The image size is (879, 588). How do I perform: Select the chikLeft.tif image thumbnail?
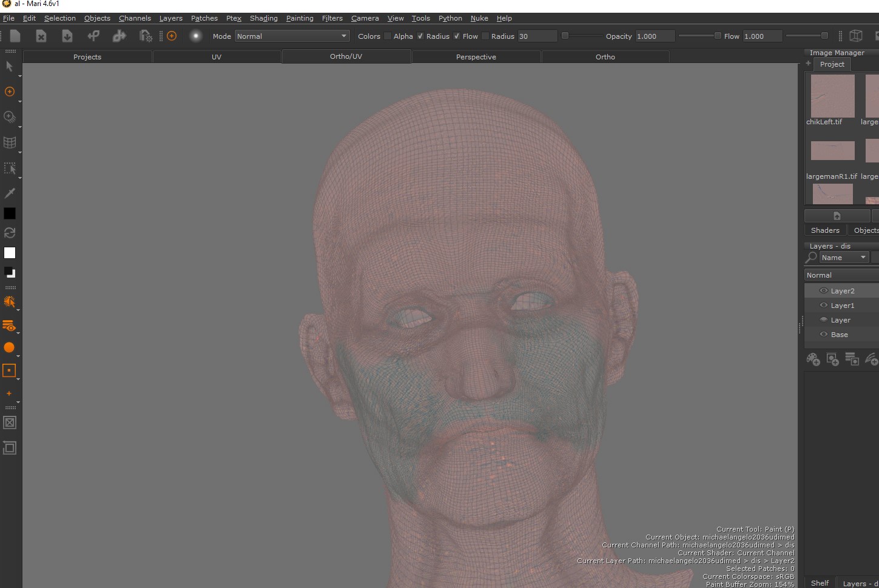(832, 96)
